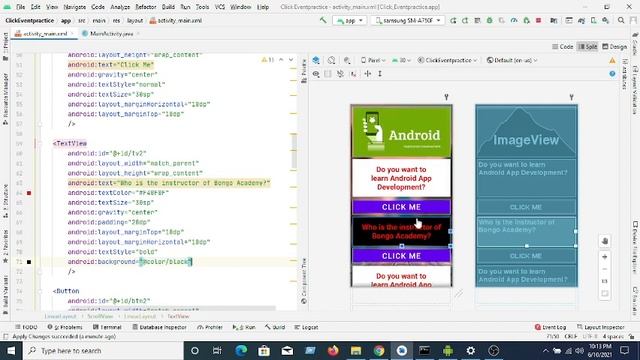Click the 4 spaces indent status entry

pyautogui.click(x=613, y=337)
